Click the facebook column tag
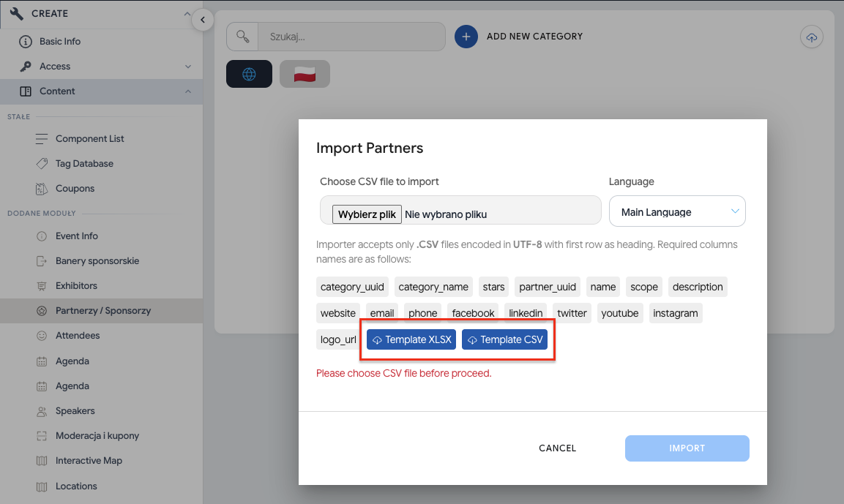The height and width of the screenshot is (504, 844). [x=473, y=313]
